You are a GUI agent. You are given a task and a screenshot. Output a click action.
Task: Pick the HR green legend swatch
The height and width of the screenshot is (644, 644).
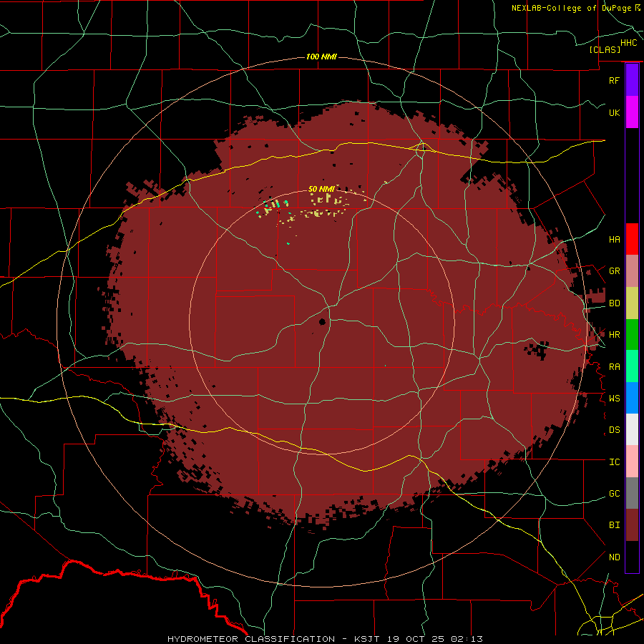pyautogui.click(x=632, y=335)
